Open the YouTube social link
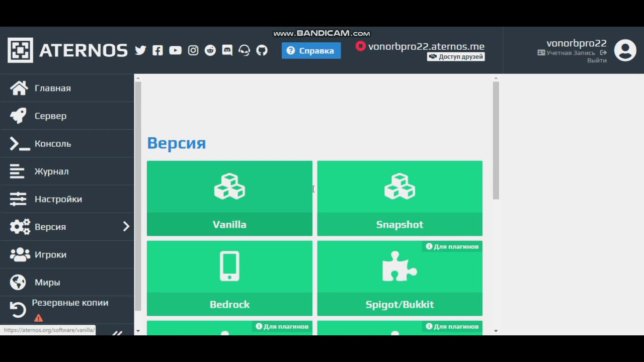This screenshot has height=362, width=644. click(x=175, y=50)
